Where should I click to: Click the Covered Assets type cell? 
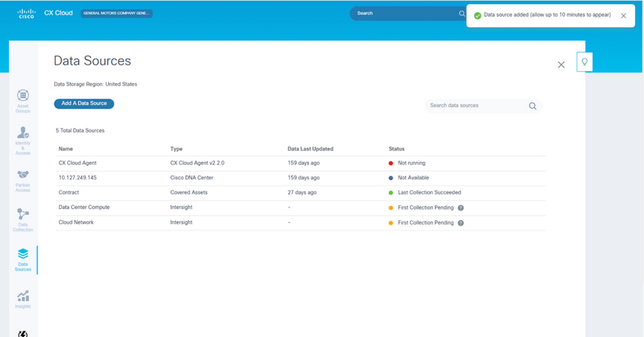click(x=189, y=193)
